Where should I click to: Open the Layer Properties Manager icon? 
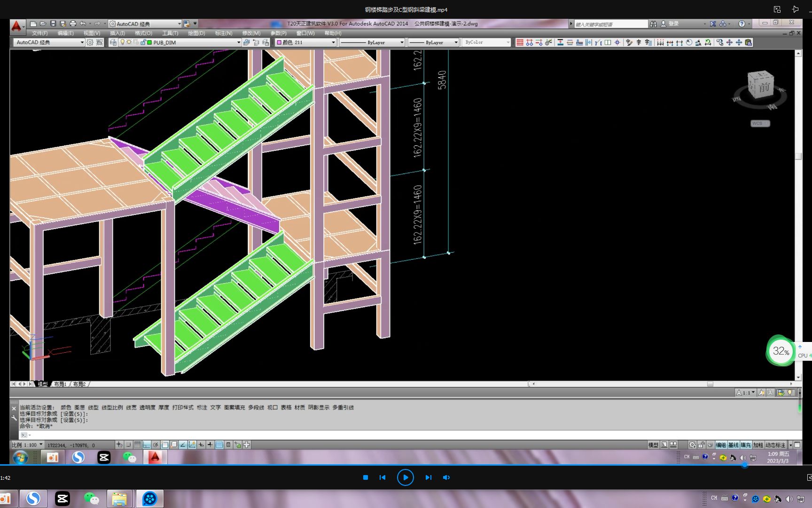(113, 42)
